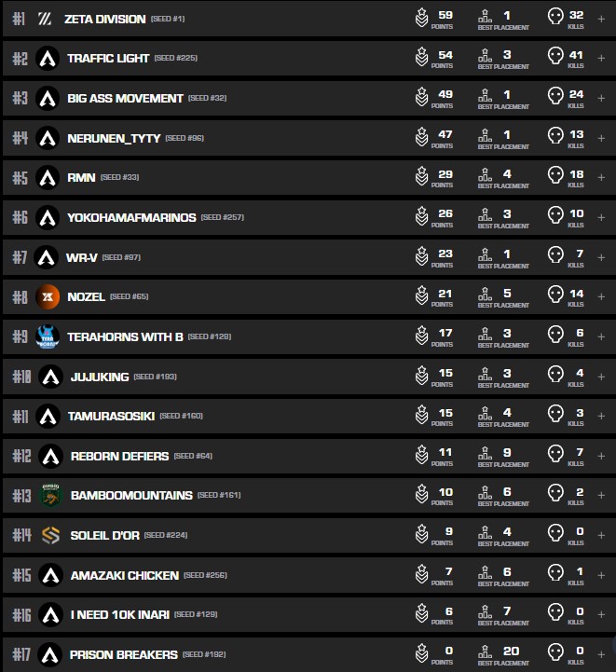
Task: Expand details for YOKOHAMAFMARINOS
Action: point(600,217)
